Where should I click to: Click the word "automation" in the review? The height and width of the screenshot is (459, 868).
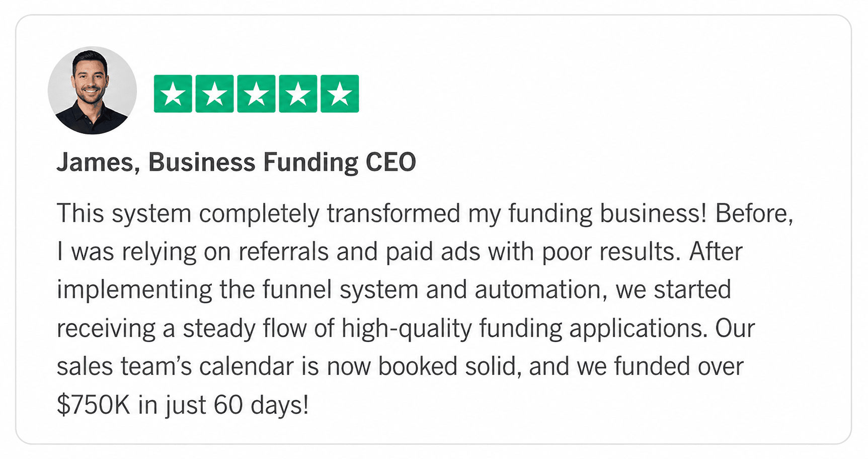[537, 290]
